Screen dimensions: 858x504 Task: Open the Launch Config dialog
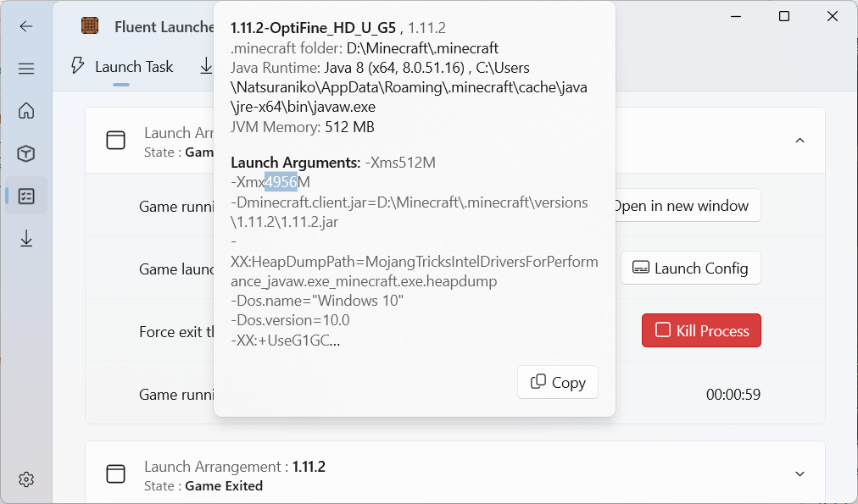coord(690,268)
